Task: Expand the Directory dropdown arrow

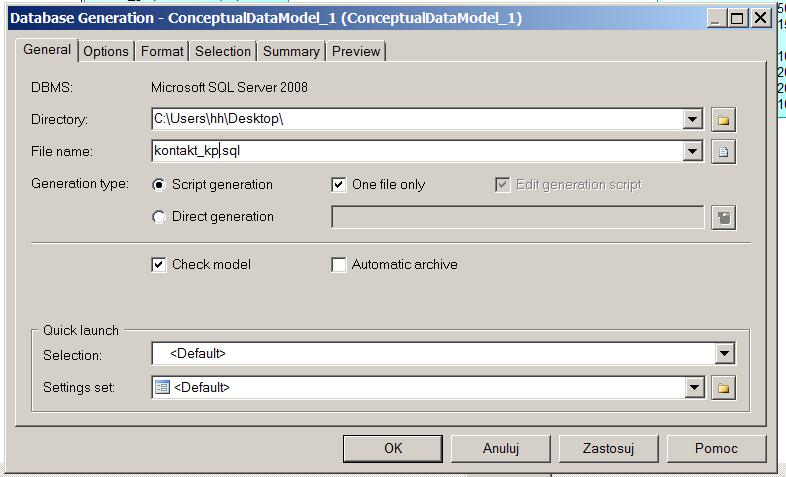Action: pos(693,119)
